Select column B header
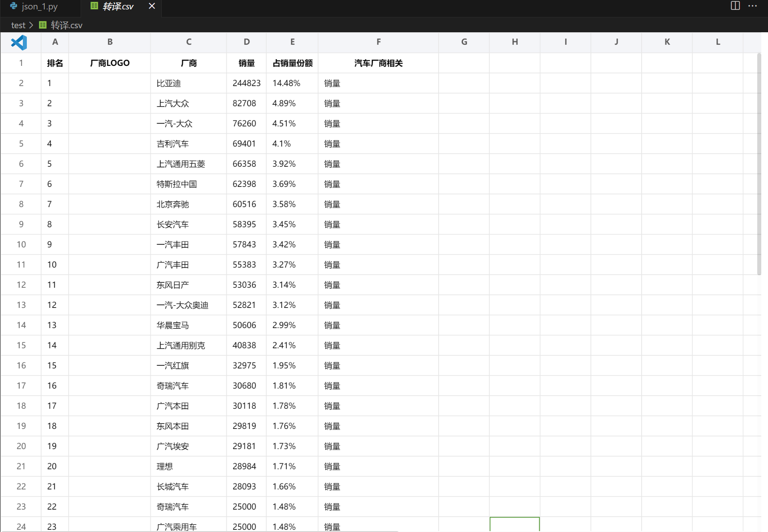 pos(110,42)
